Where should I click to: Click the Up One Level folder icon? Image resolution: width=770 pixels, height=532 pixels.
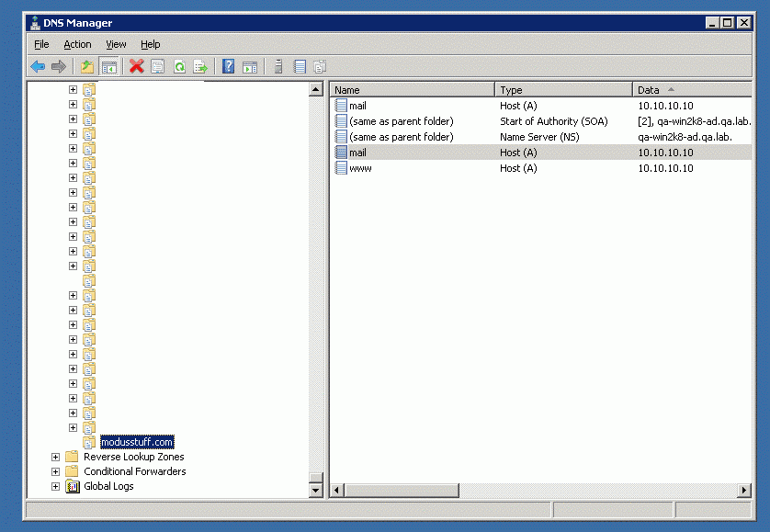coord(87,66)
